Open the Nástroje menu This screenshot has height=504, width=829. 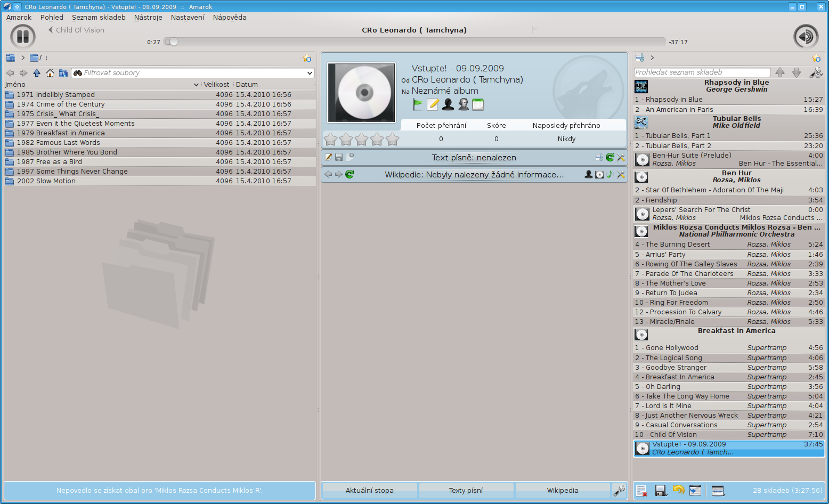(x=148, y=17)
